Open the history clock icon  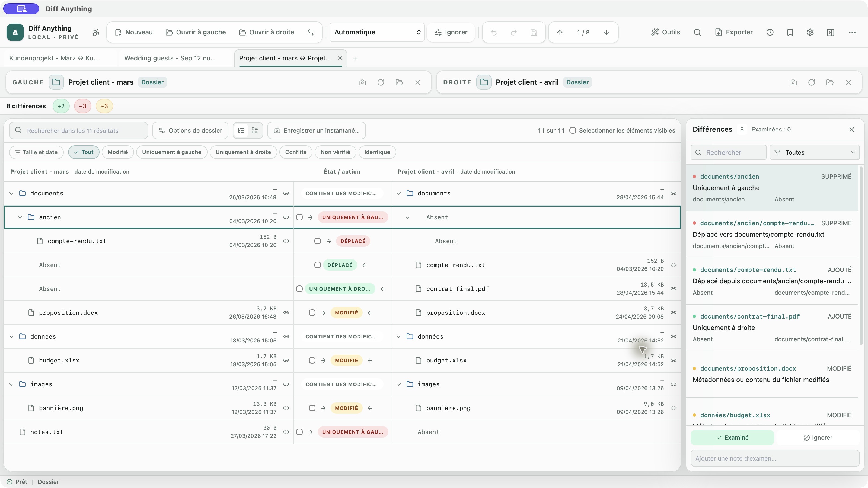[x=770, y=32]
